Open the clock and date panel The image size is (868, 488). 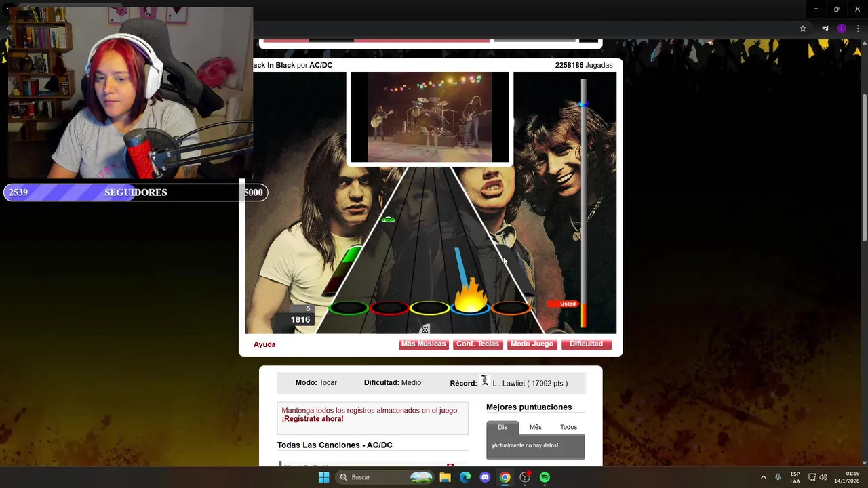coord(847,477)
